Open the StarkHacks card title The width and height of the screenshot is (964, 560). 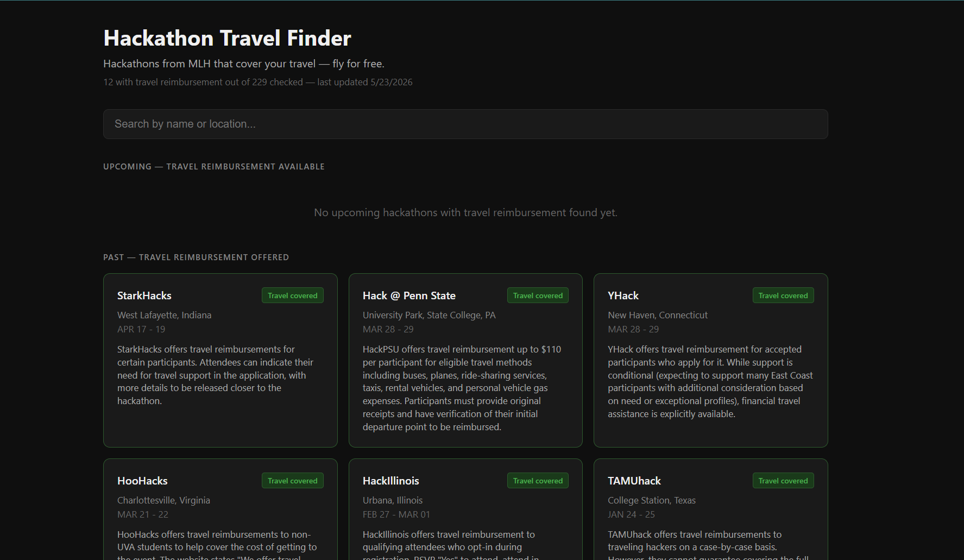(x=144, y=295)
